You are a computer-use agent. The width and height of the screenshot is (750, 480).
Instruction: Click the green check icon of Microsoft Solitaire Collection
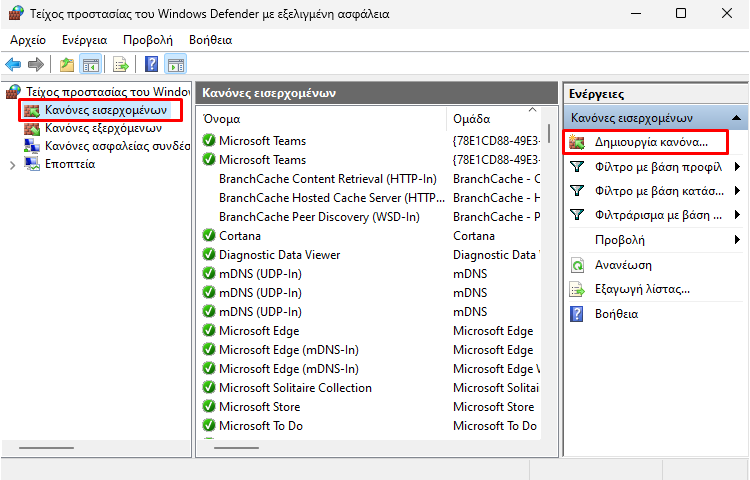[209, 388]
